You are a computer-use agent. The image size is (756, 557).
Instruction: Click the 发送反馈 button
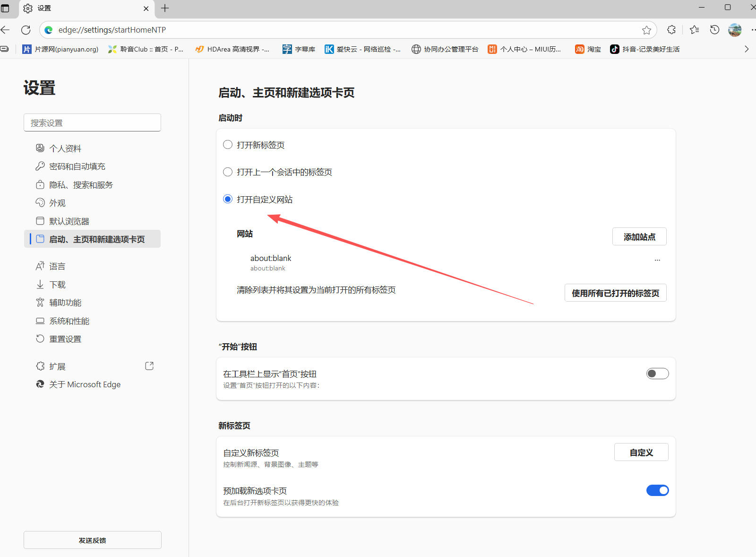(93, 540)
